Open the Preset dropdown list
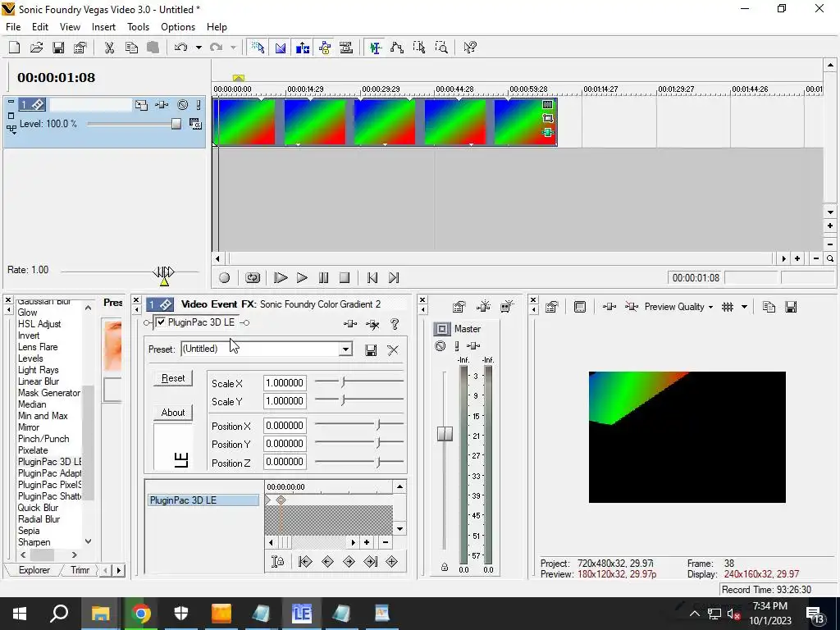 pyautogui.click(x=345, y=349)
